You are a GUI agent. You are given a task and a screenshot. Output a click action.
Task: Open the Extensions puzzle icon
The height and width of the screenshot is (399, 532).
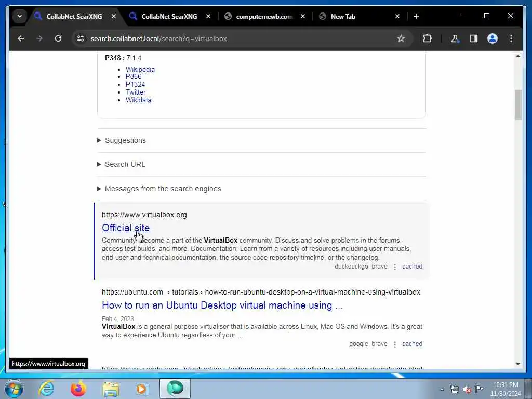427,38
